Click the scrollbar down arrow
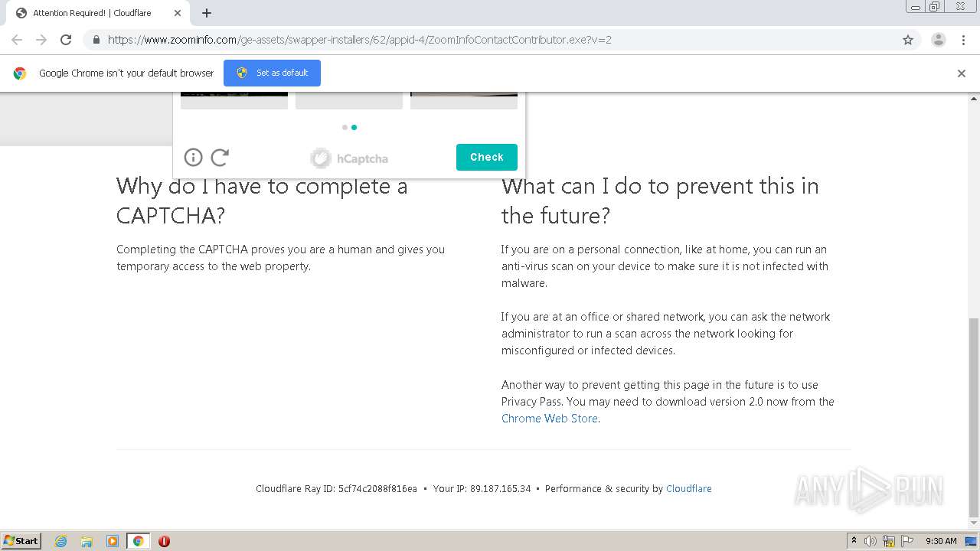Screen dimensions: 980x551 974,524
